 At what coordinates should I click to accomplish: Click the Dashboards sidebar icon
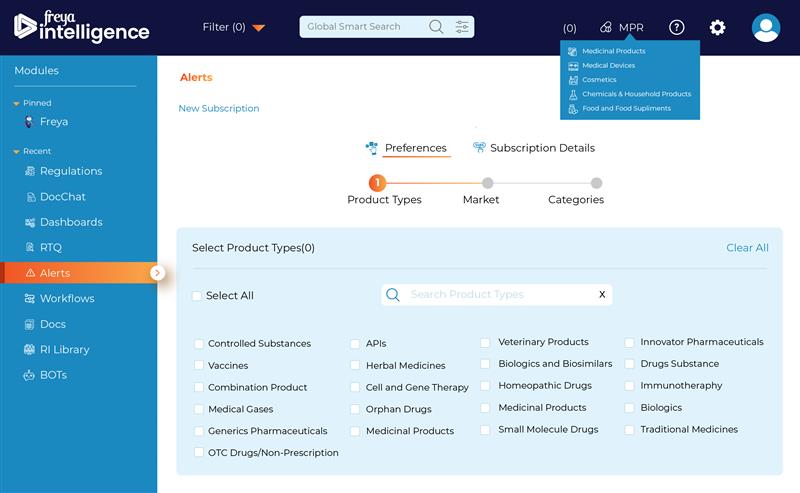30,223
